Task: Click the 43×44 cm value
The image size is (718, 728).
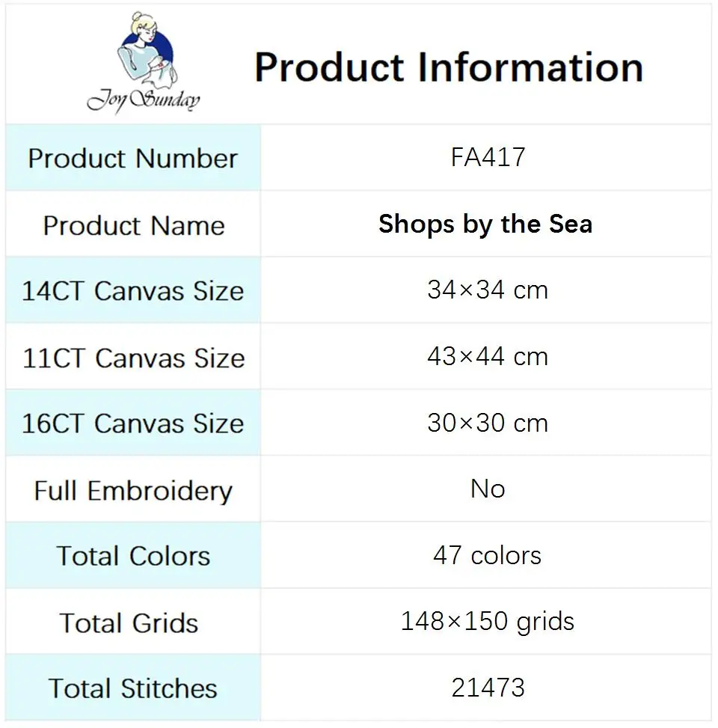Action: [488, 357]
